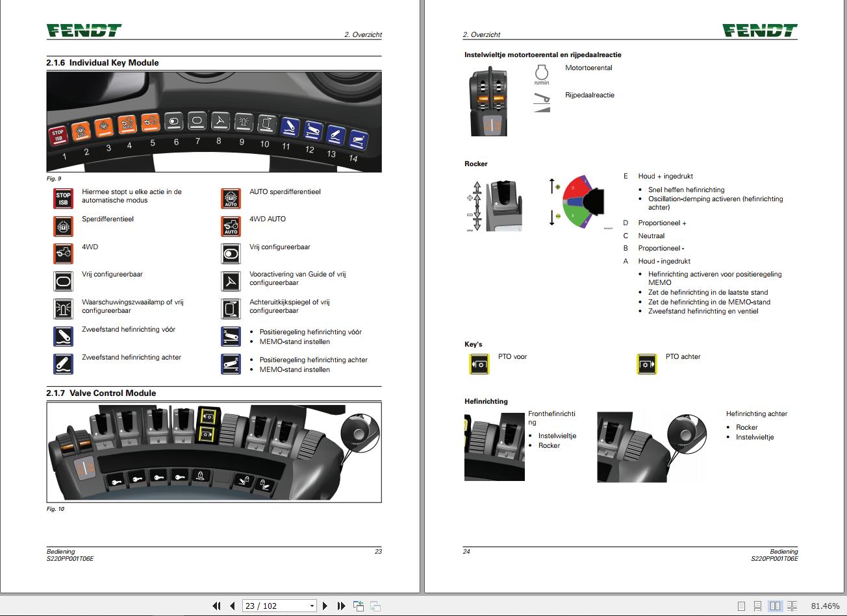Click the go to next view icon
Image resolution: width=847 pixels, height=616 pixels.
375,606
